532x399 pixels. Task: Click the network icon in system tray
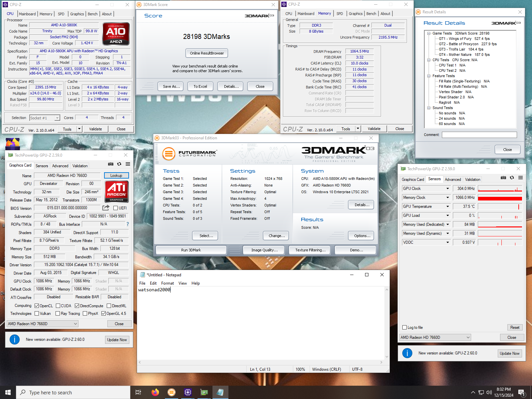click(481, 392)
